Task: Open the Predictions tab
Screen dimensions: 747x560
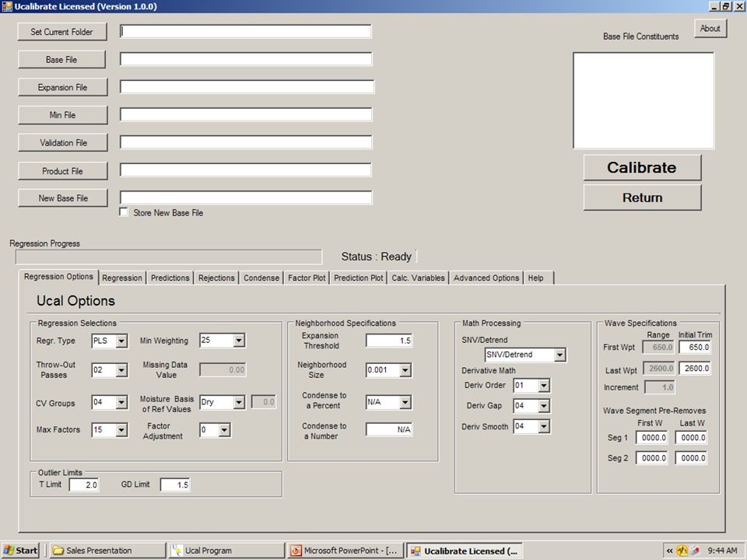Action: (x=170, y=278)
